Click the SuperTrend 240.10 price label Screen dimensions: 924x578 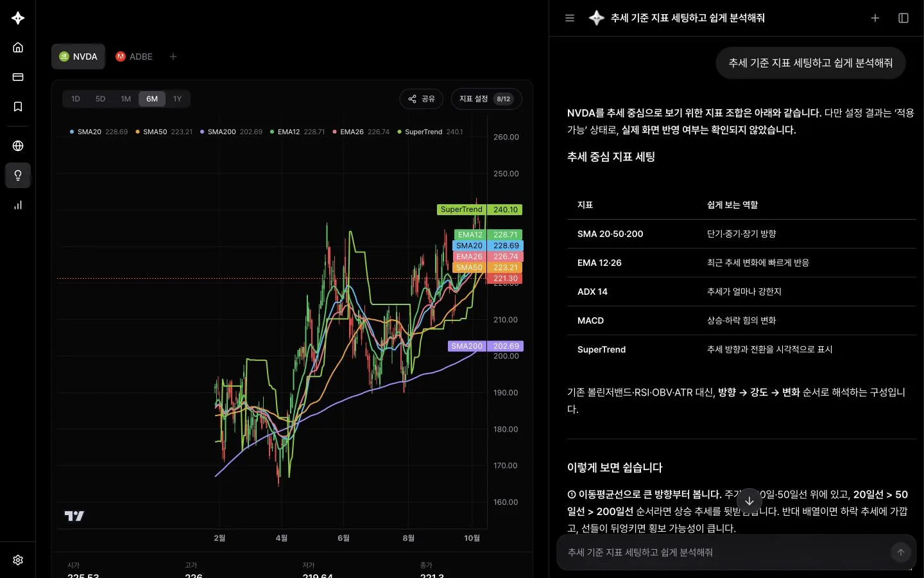pyautogui.click(x=479, y=209)
